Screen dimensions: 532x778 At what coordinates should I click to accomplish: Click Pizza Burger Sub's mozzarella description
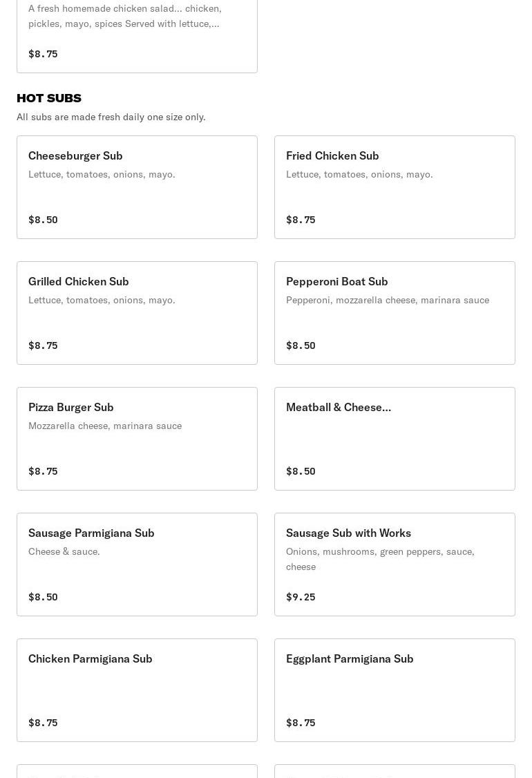(x=105, y=426)
